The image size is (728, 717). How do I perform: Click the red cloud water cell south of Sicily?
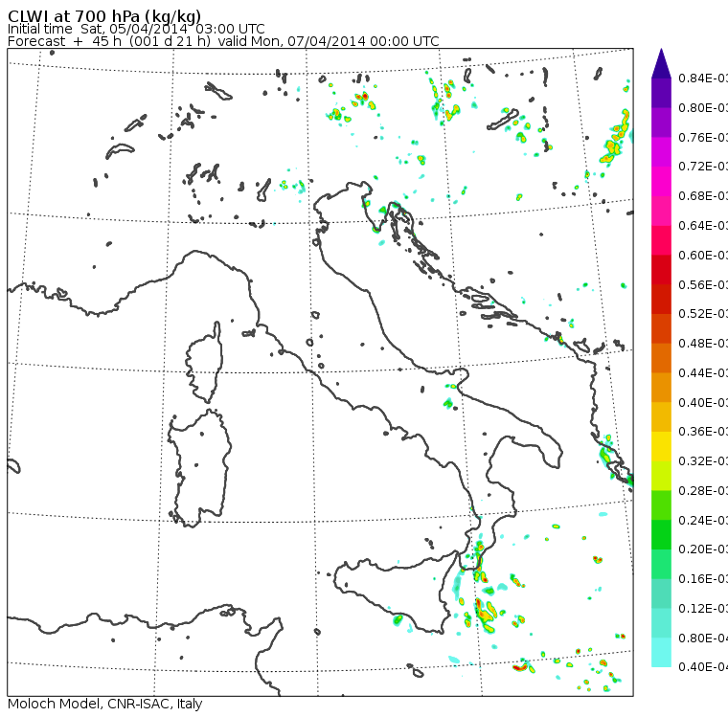coord(519,668)
